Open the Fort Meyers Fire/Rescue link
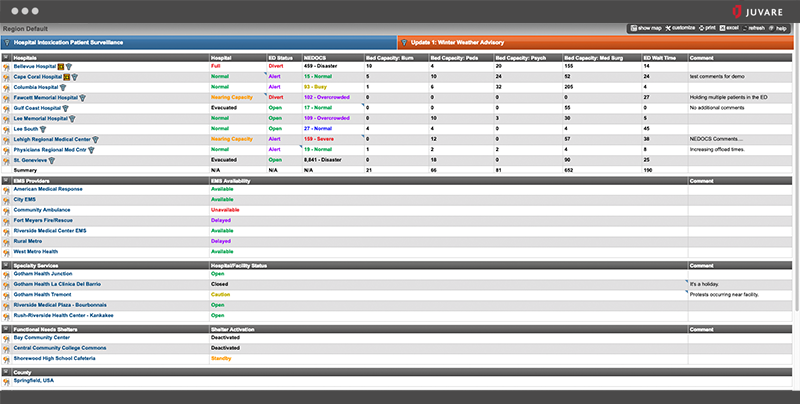This screenshot has height=404, width=800. (43, 220)
